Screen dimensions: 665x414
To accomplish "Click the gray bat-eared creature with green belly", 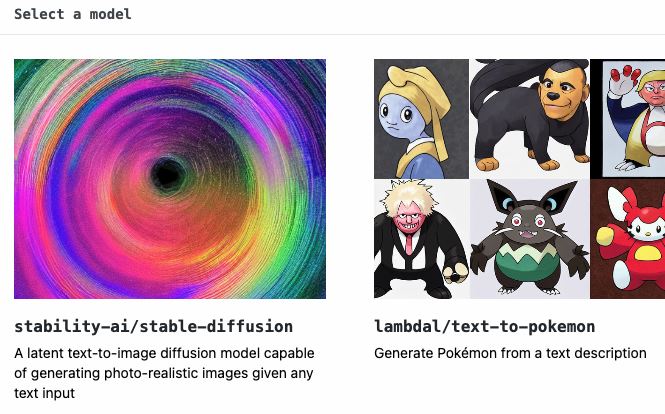I will (530, 239).
